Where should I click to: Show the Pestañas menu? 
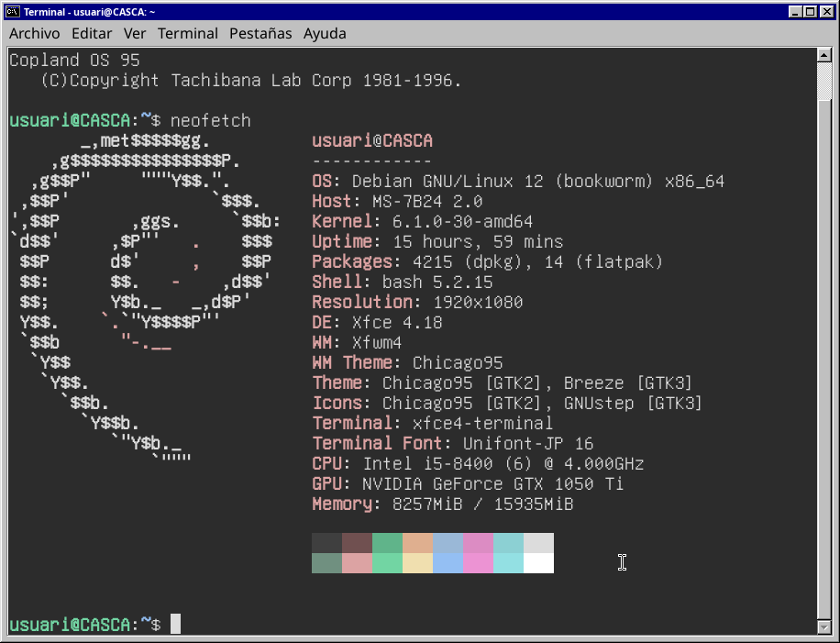(260, 33)
